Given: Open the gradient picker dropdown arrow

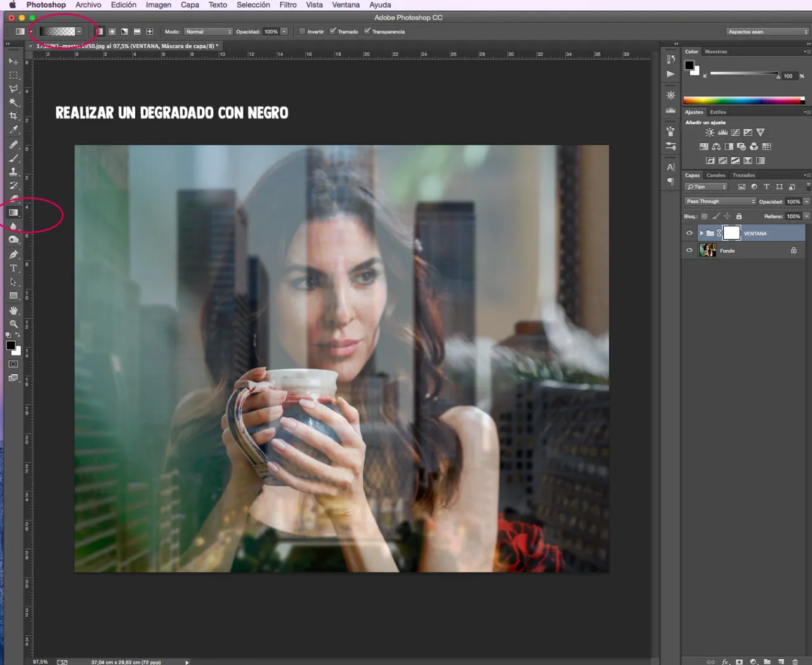Looking at the screenshot, I should pyautogui.click(x=79, y=32).
